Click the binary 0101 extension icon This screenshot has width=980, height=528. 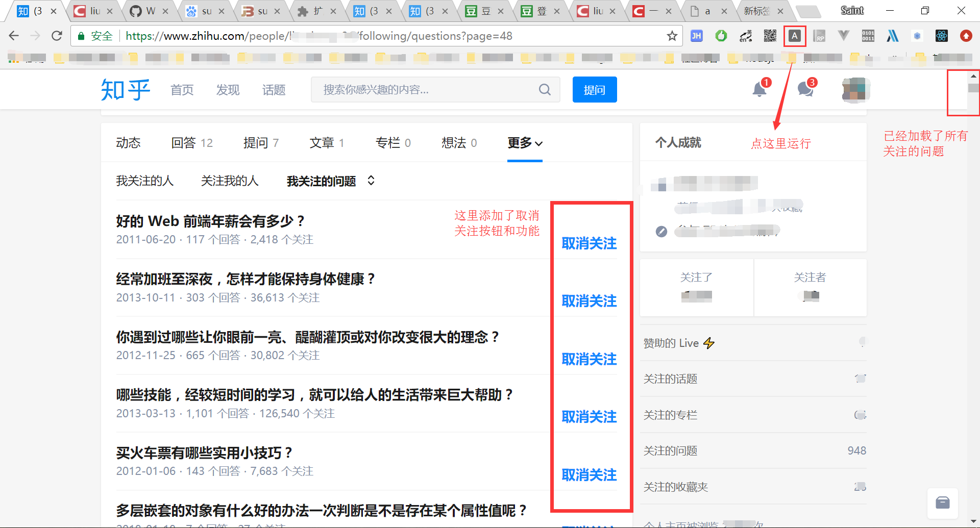[x=868, y=36]
